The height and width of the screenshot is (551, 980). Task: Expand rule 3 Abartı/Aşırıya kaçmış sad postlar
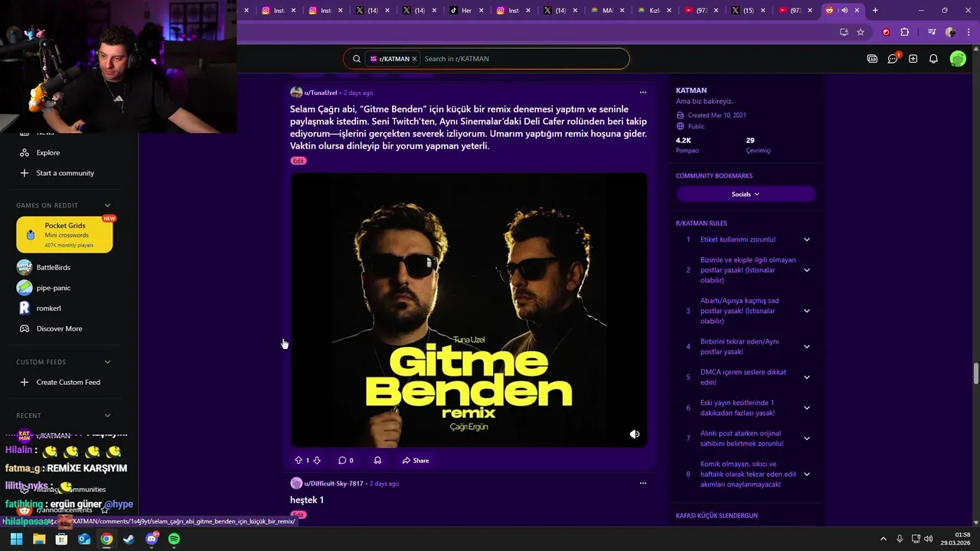[806, 311]
